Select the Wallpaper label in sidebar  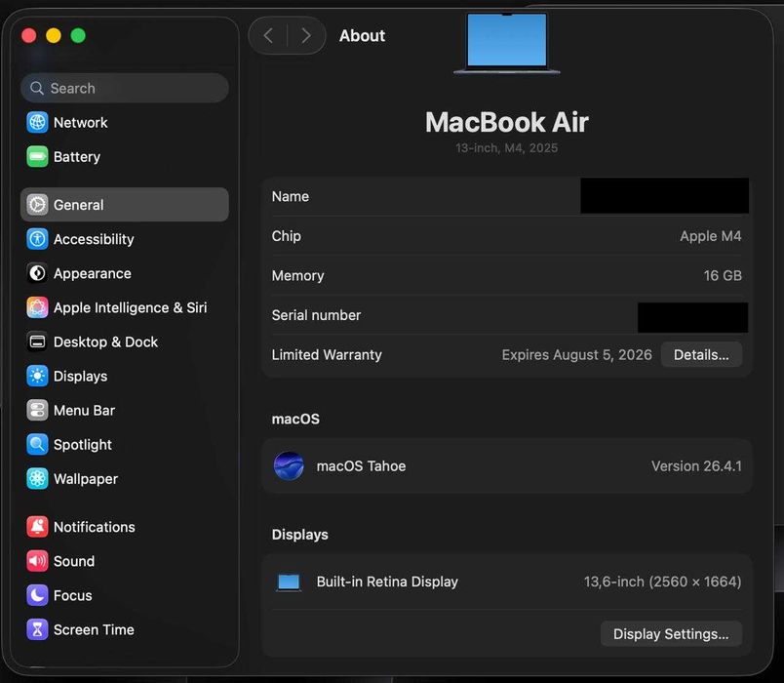coord(86,479)
